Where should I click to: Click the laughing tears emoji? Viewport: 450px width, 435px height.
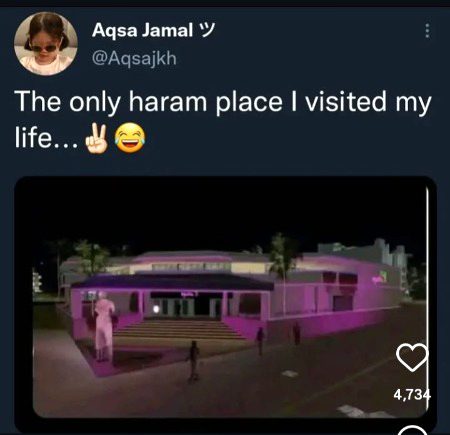click(x=130, y=138)
